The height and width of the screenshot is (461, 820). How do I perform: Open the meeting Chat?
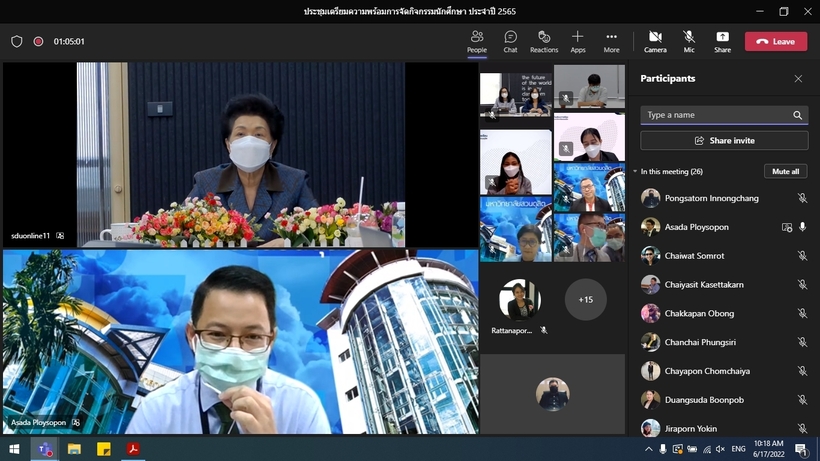click(510, 42)
